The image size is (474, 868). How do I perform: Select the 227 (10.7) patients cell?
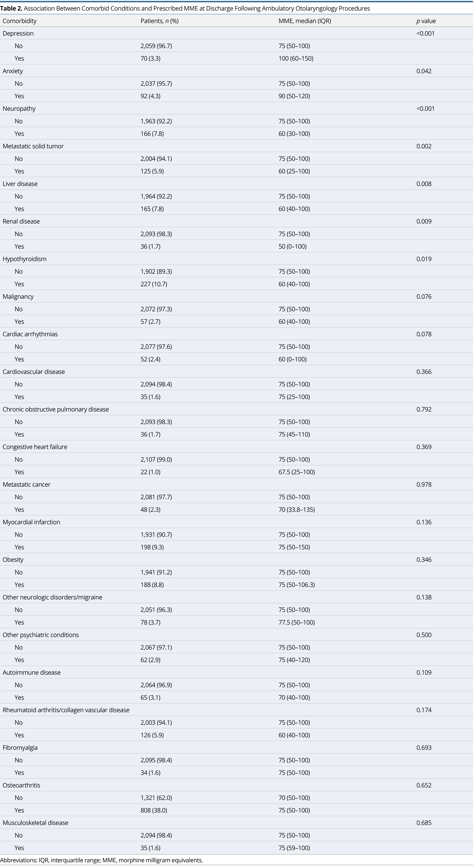click(154, 284)
